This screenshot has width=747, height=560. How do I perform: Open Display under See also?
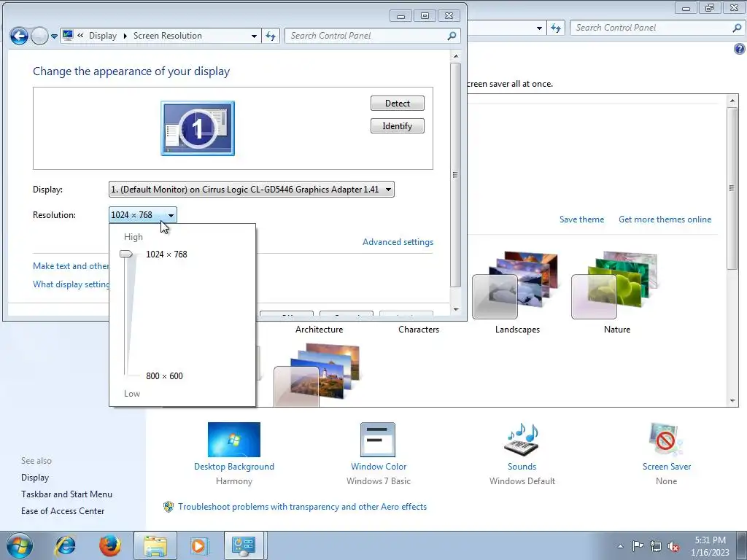click(x=35, y=478)
